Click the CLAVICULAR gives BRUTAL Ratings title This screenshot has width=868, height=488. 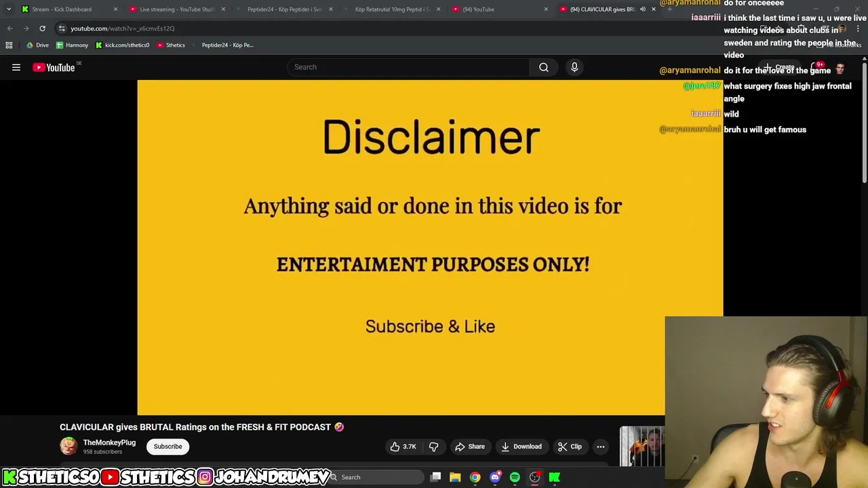click(201, 427)
